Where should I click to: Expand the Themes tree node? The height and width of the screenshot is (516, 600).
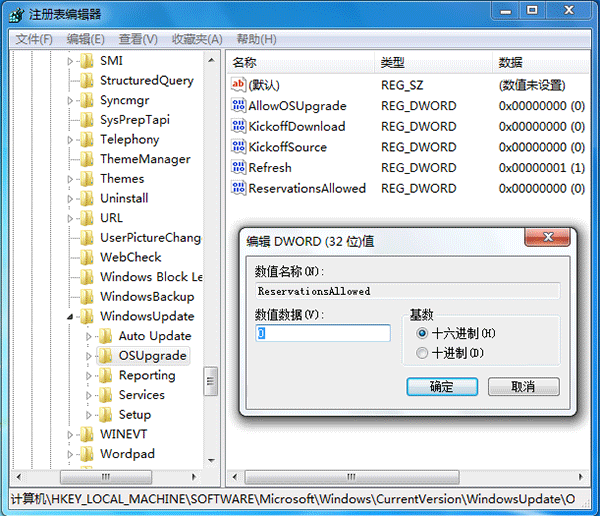point(70,179)
